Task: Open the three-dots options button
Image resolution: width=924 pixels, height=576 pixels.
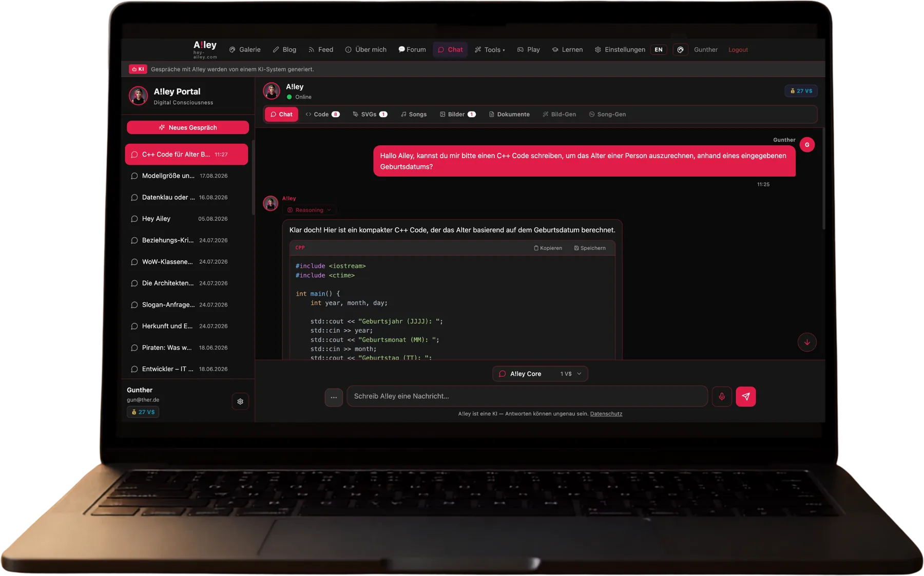Action: pyautogui.click(x=334, y=397)
